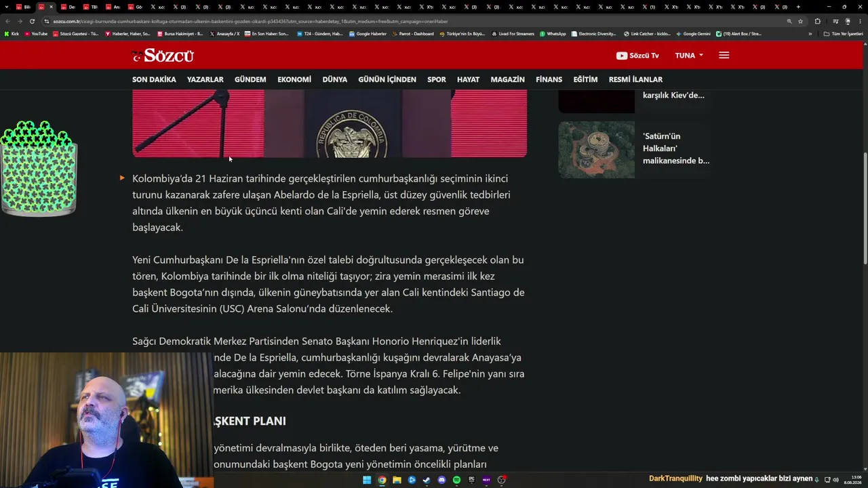Open the Google Gemini bookmark
The height and width of the screenshot is (488, 868).
[x=693, y=33]
